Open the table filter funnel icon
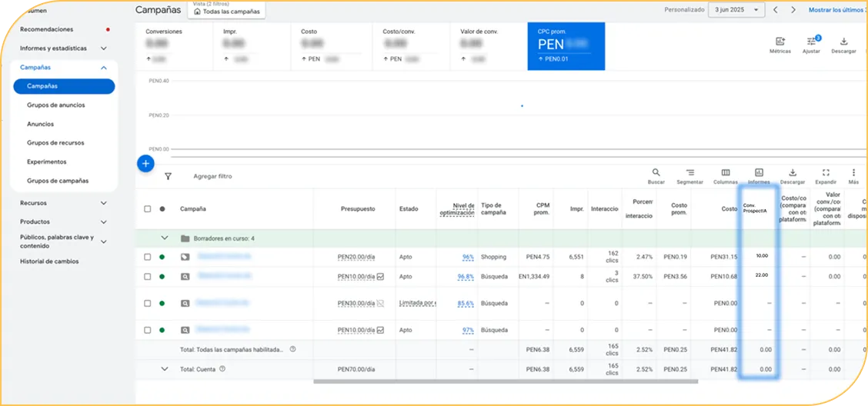 click(x=168, y=176)
